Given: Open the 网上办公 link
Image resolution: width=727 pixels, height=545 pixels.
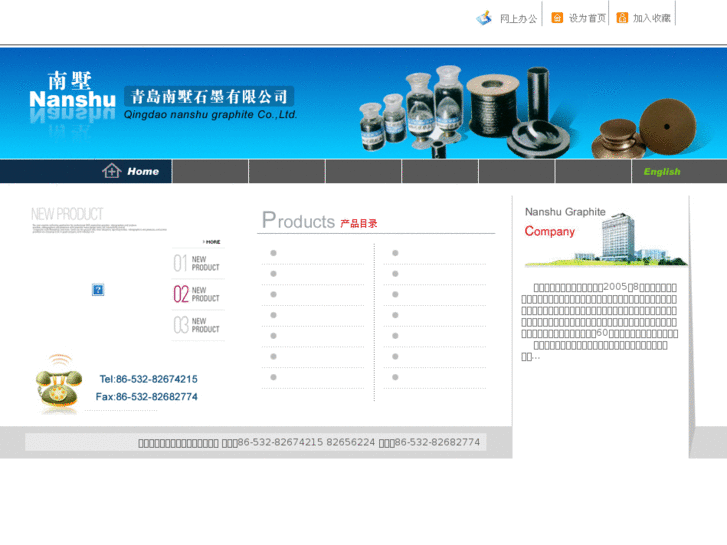Looking at the screenshot, I should 518,19.
